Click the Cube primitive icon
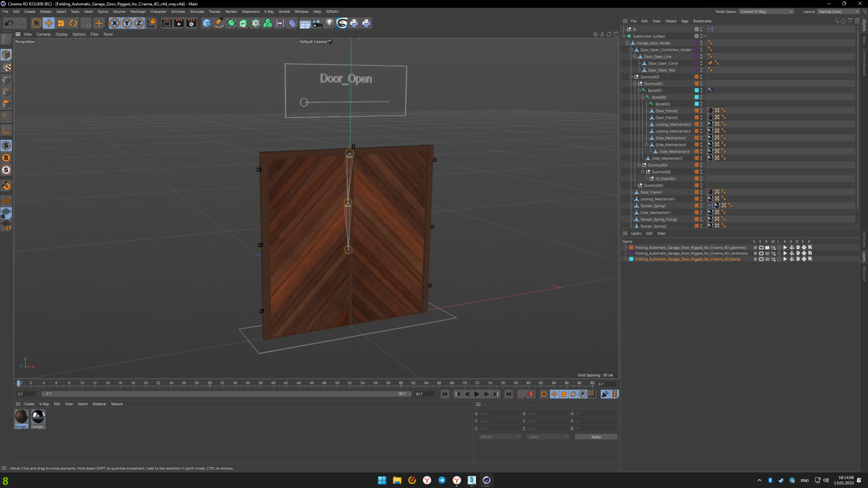This screenshot has height=488, width=868. tap(207, 23)
